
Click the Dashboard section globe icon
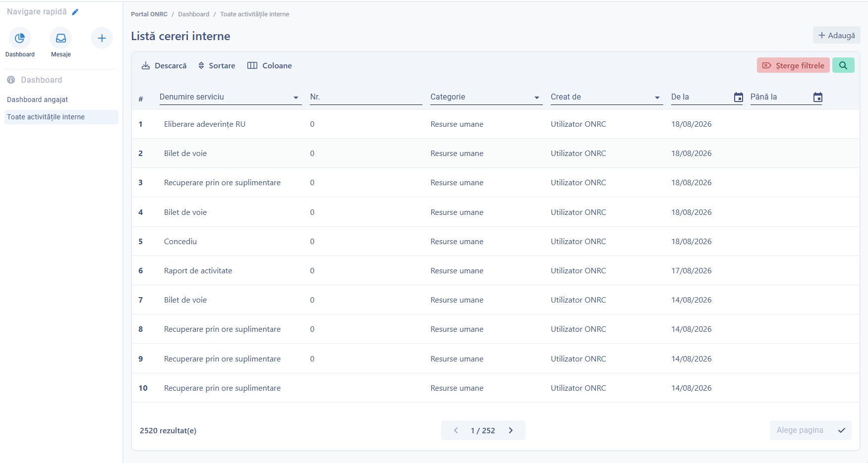(11, 80)
